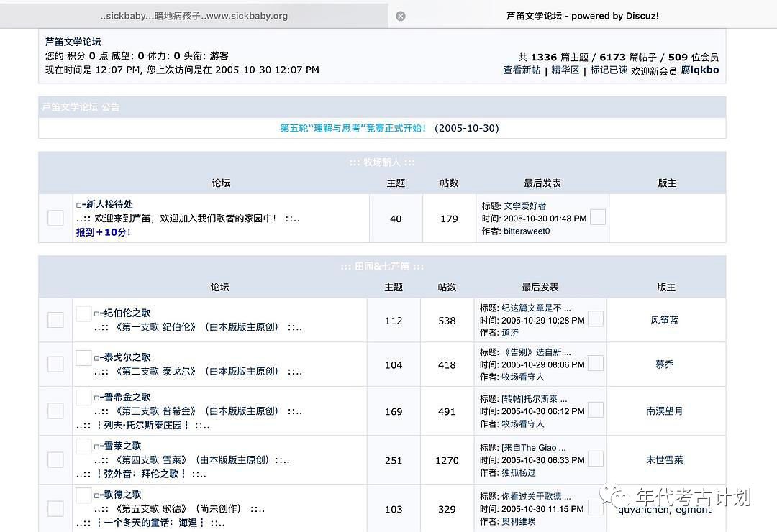Close the sickbaby browser tab

[401, 16]
